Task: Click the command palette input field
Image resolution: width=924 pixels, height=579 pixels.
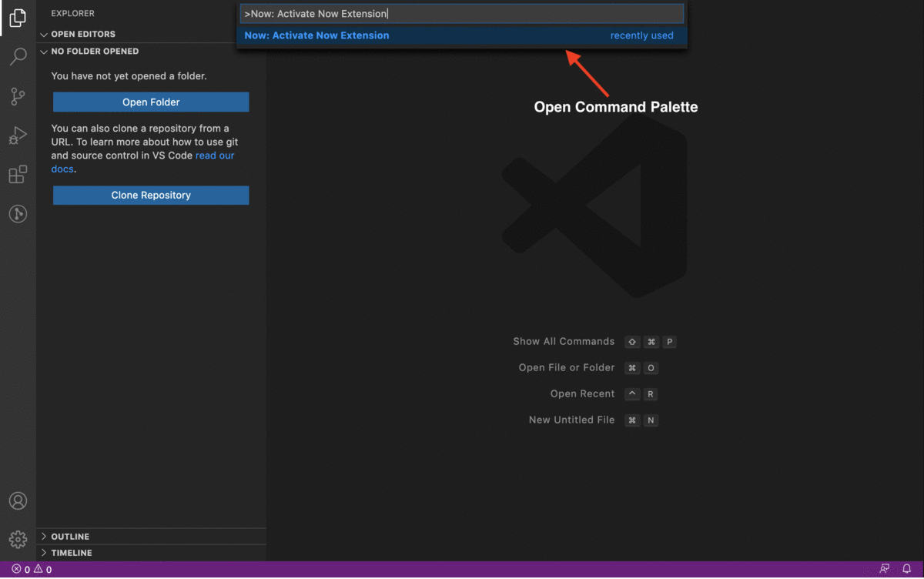Action: pyautogui.click(x=462, y=14)
